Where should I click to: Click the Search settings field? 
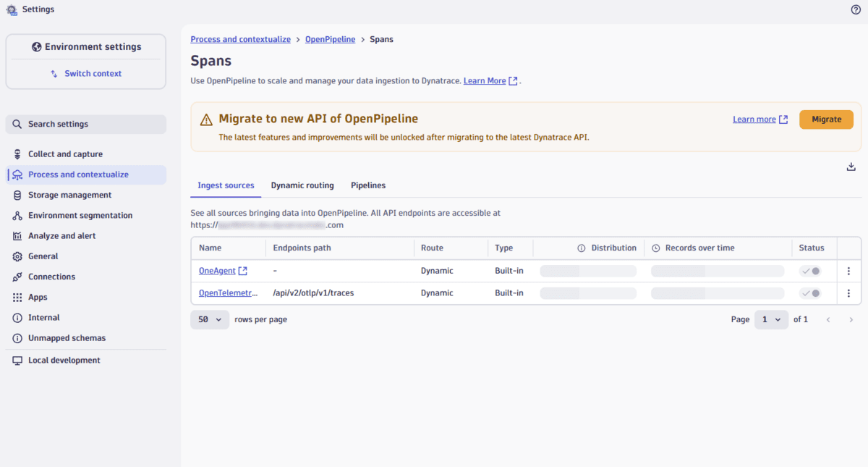coord(85,124)
